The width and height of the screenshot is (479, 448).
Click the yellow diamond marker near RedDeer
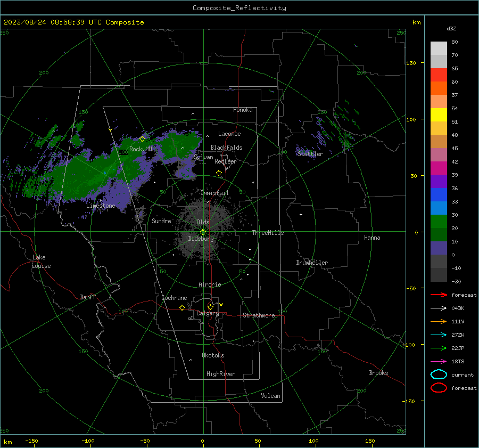click(219, 173)
